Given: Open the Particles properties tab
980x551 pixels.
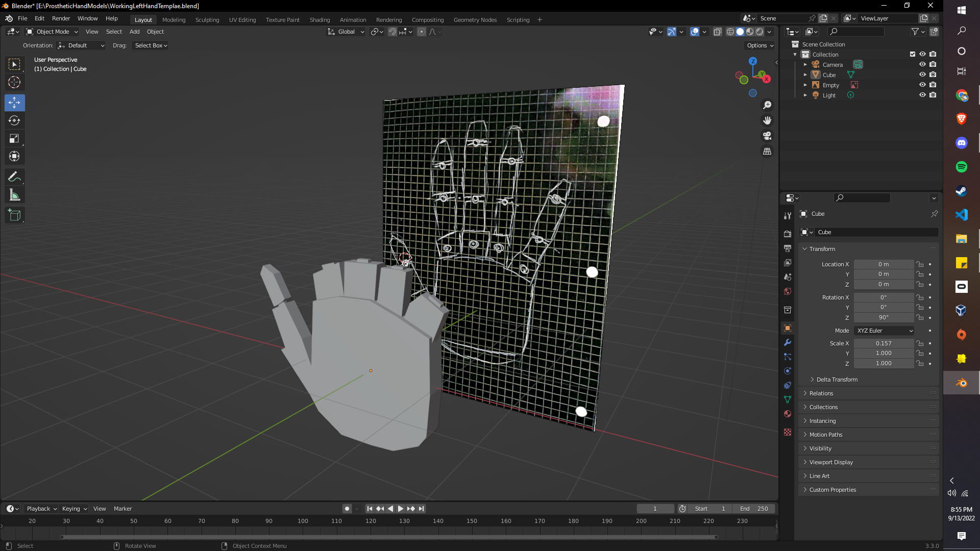Looking at the screenshot, I should tap(788, 357).
